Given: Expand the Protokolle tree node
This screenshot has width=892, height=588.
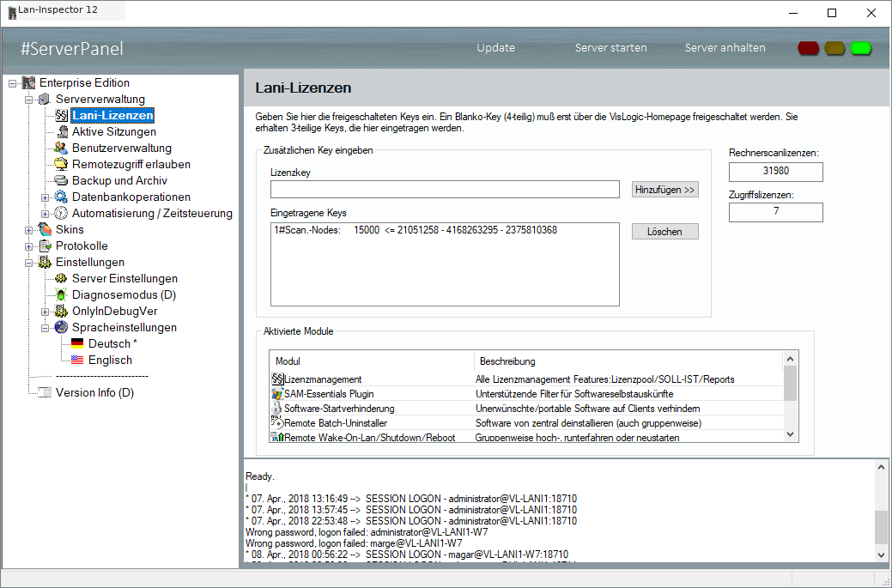Looking at the screenshot, I should [x=28, y=247].
